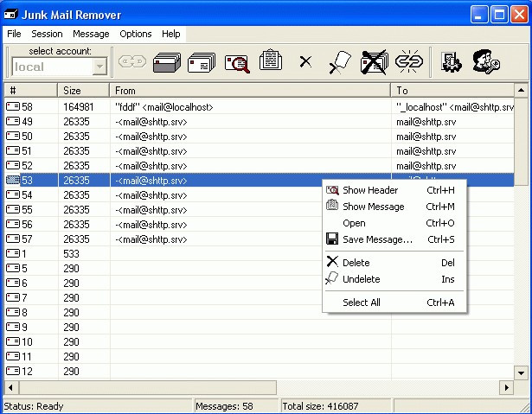Click the Undelete tag icon in context menu
The image size is (532, 414).
point(331,278)
